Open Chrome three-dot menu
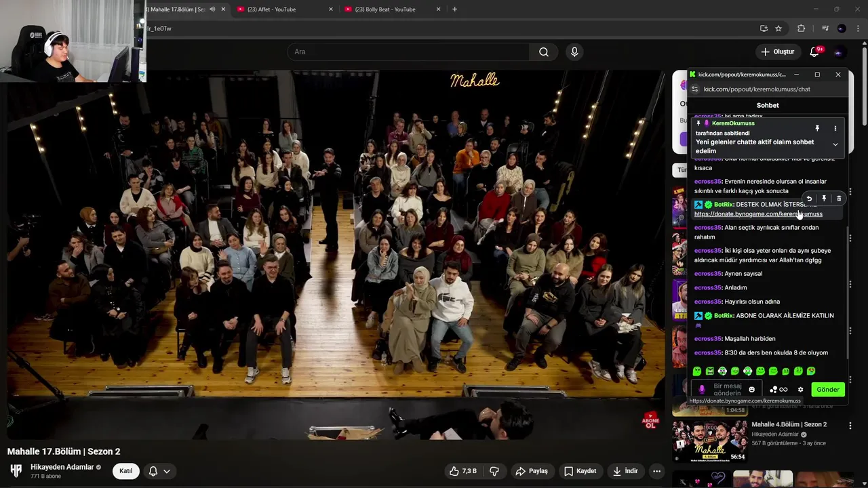868x488 pixels. pos(859,28)
